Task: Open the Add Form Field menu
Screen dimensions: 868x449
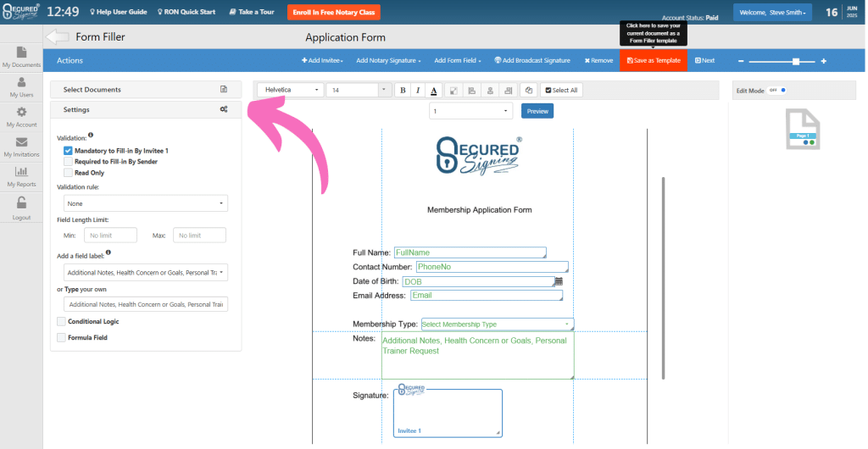Action: [x=458, y=61]
